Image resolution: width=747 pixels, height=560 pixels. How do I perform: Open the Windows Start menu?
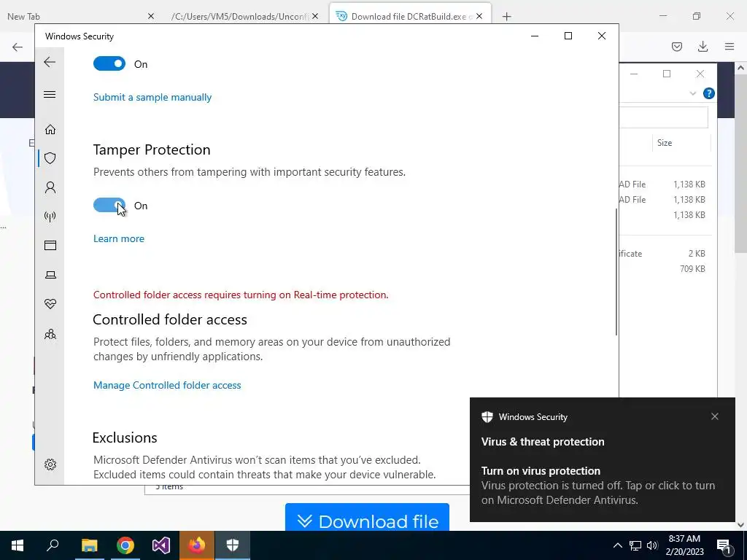18,545
